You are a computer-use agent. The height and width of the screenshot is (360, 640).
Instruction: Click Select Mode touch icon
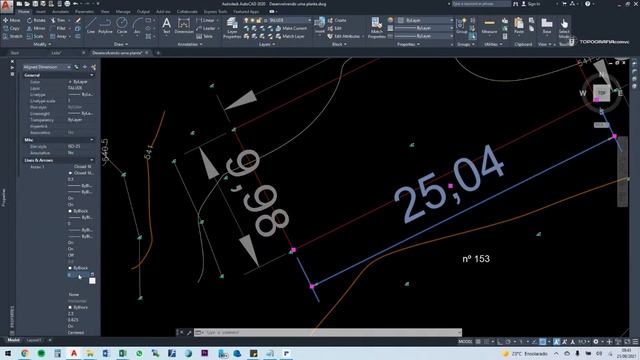564,27
